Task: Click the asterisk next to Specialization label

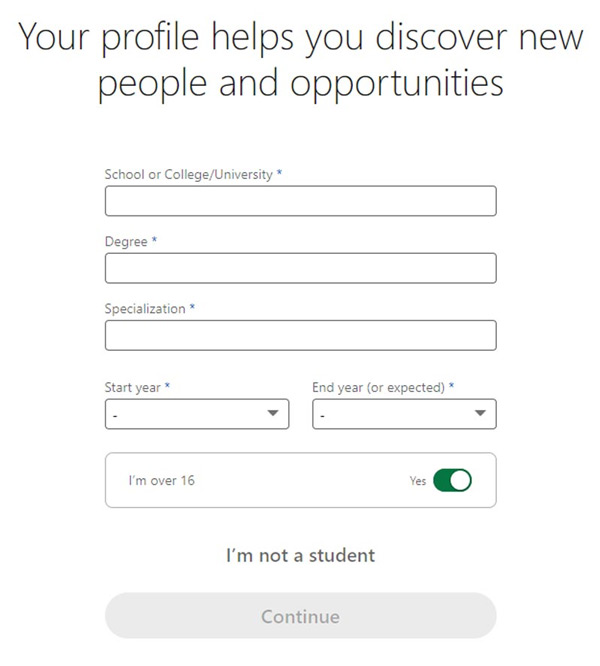Action: click(192, 308)
